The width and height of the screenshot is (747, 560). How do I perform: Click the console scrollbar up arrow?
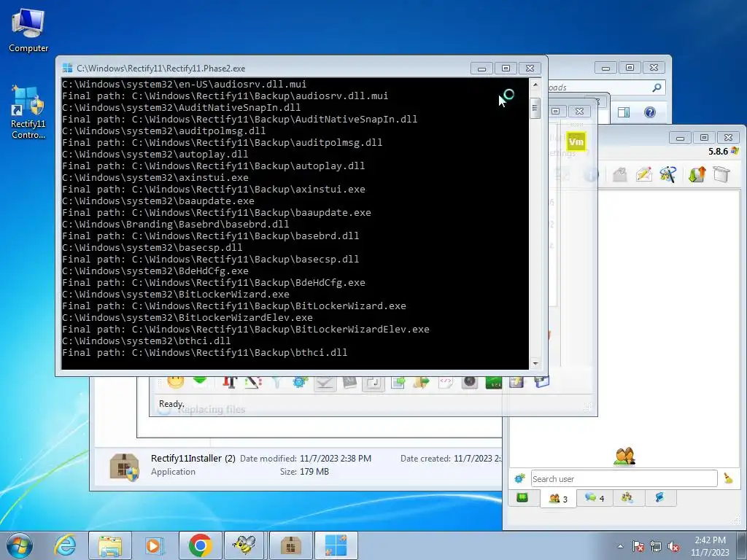(x=535, y=85)
